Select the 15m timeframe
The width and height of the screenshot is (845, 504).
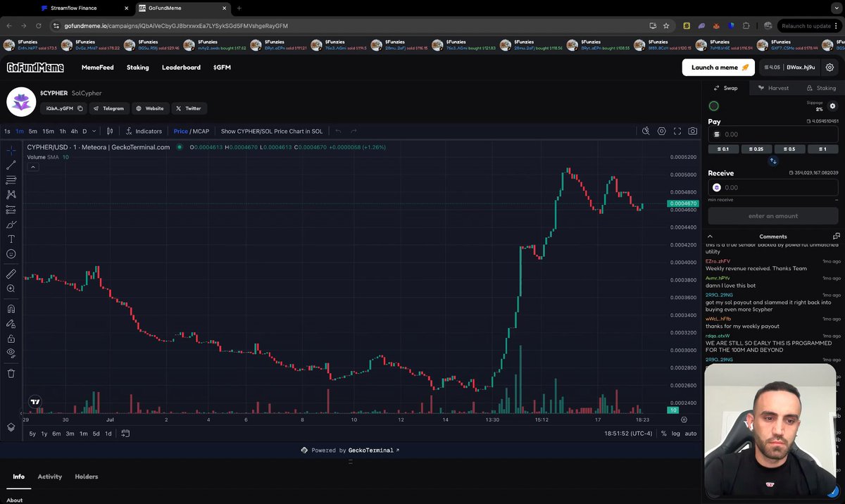pyautogui.click(x=48, y=131)
